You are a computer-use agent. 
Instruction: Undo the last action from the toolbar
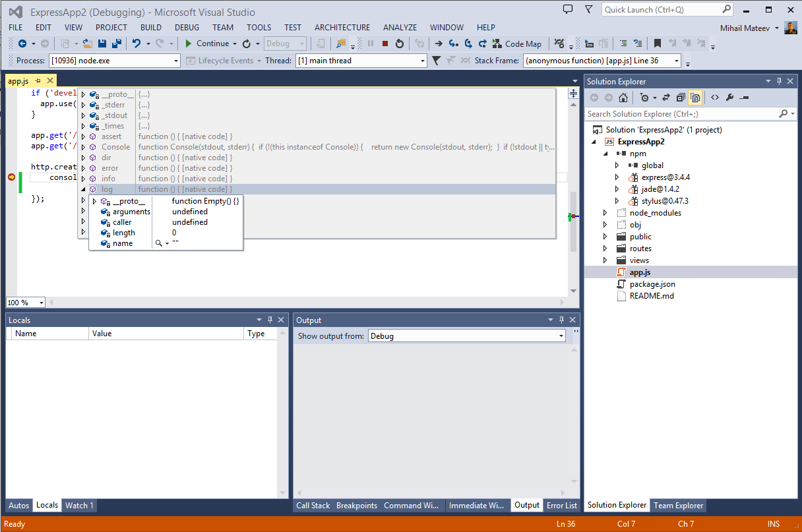(x=136, y=44)
